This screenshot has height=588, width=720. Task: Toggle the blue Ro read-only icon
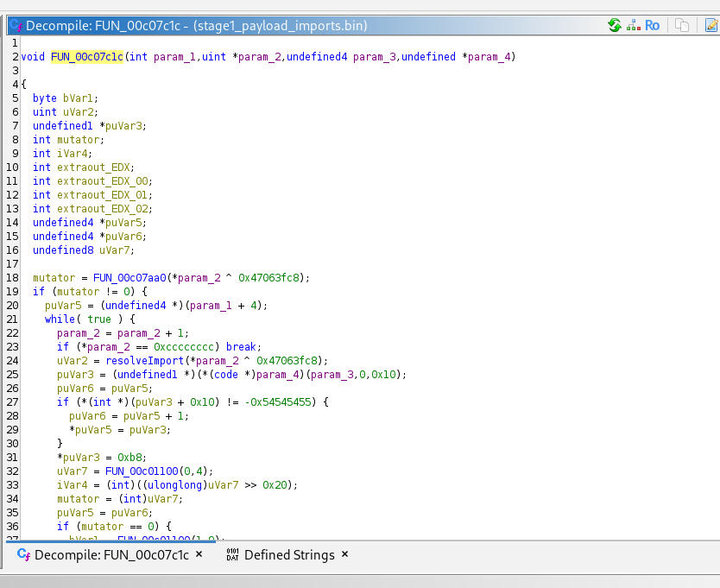pos(653,25)
